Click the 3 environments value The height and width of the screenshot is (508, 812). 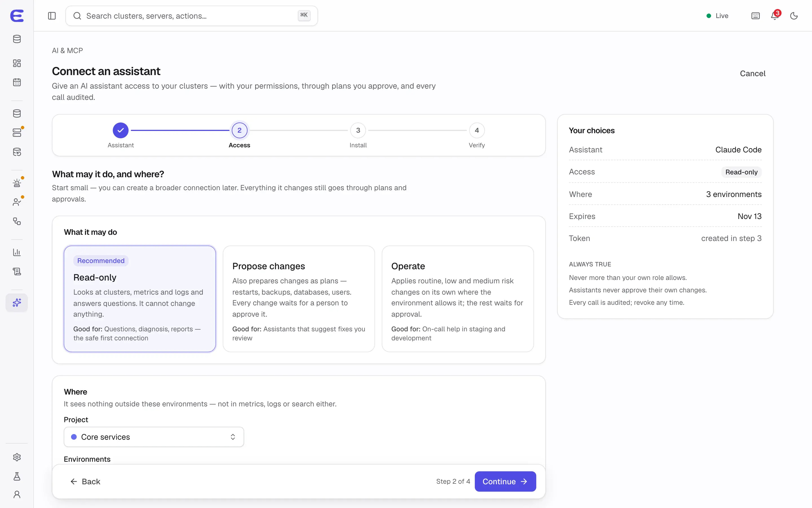734,194
